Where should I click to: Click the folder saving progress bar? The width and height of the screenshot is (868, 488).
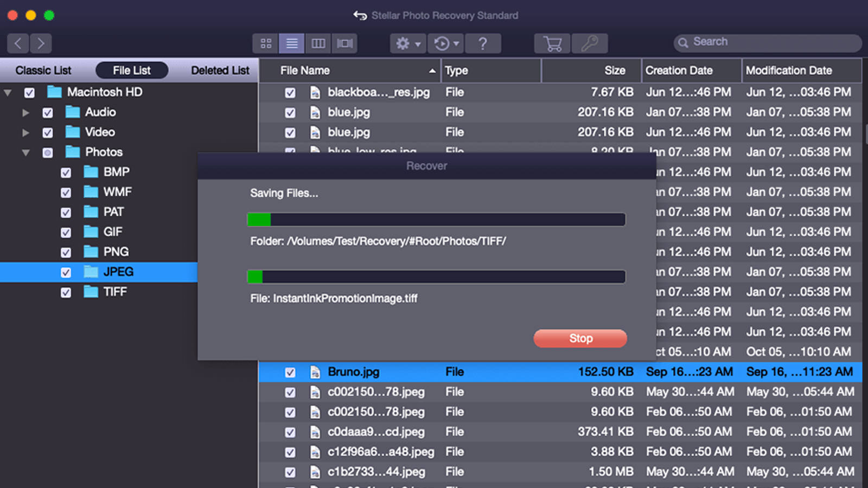436,220
